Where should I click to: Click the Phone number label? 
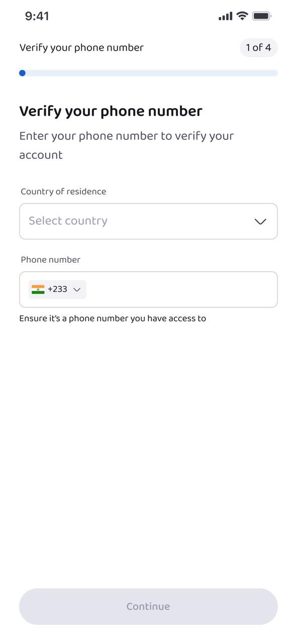pyautogui.click(x=50, y=259)
